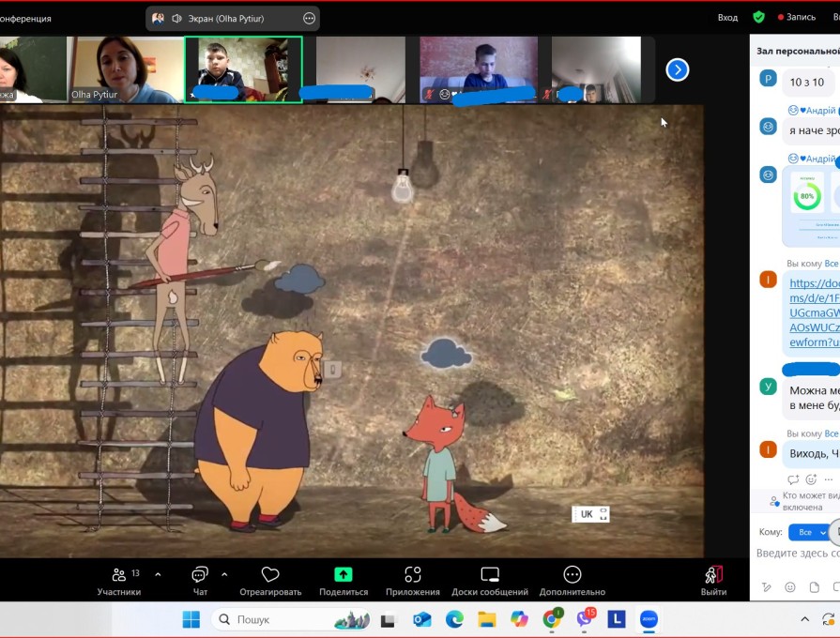The height and width of the screenshot is (638, 840).
Task: Open the recipient dropdown 'Все'
Action: tap(809, 532)
